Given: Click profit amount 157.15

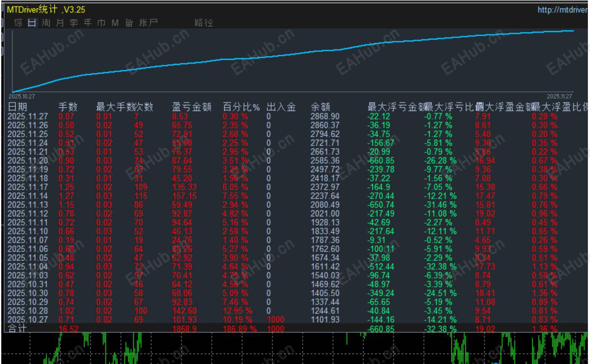Looking at the screenshot, I should tap(184, 196).
